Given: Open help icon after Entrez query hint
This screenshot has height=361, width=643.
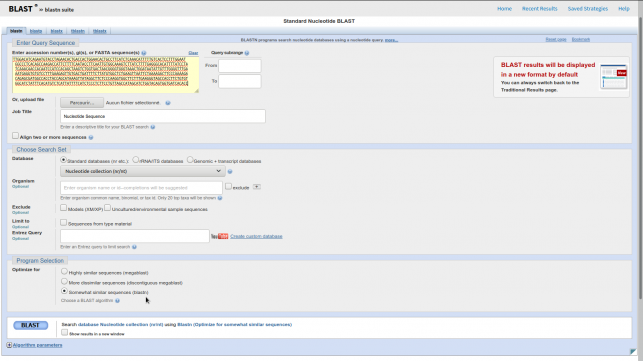Looking at the screenshot, I should [134, 247].
